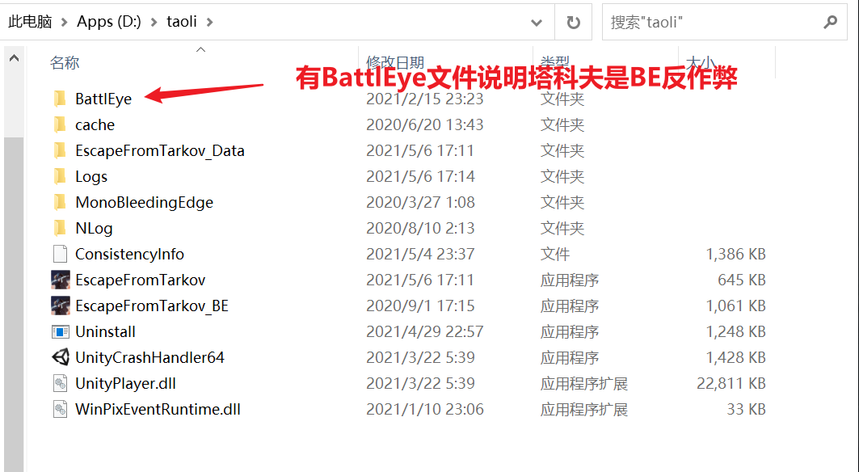Viewport: 859px width, 472px height.
Task: Click the 22,811 KB size value
Action: click(731, 383)
